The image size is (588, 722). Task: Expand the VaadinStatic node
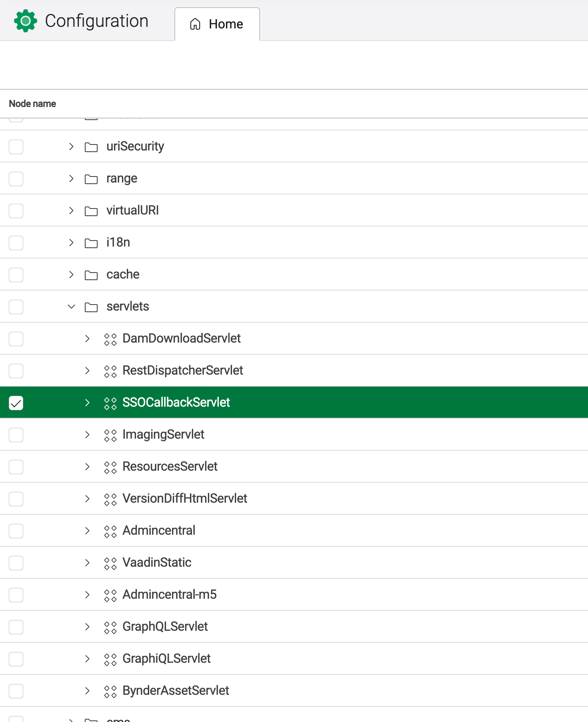87,563
